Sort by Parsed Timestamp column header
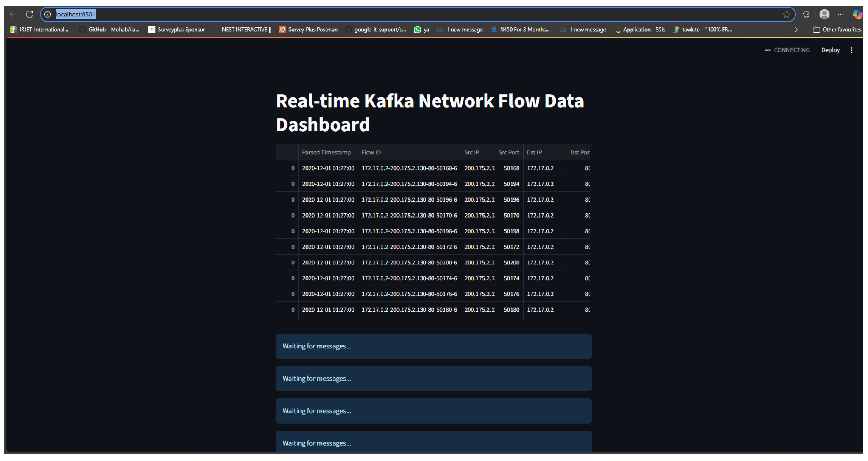Image resolution: width=868 pixels, height=461 pixels. 326,152
